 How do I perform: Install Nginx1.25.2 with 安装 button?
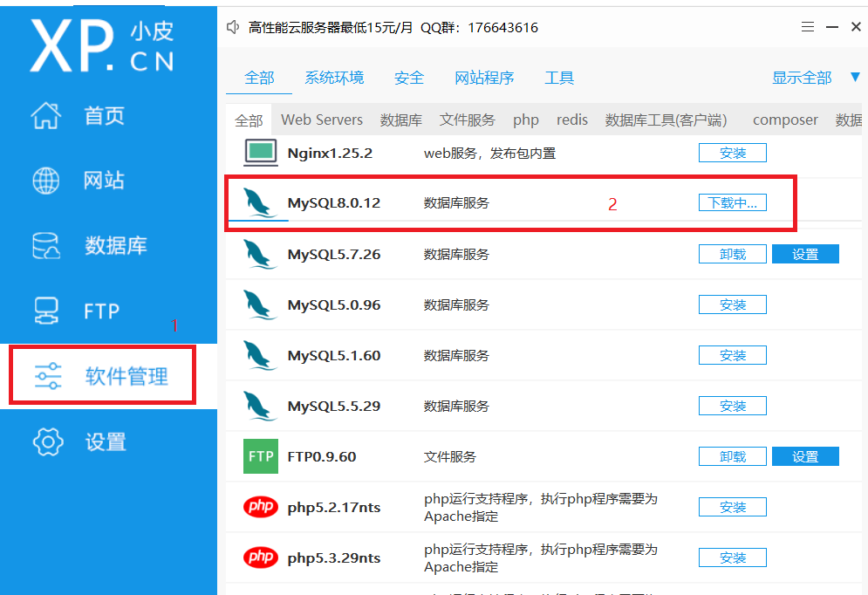click(x=733, y=153)
